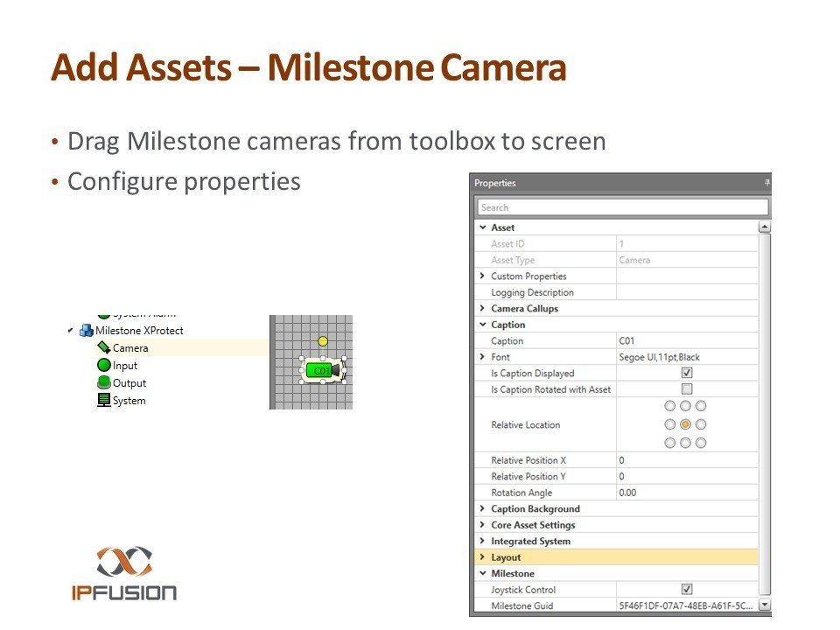The height and width of the screenshot is (630, 840).
Task: Collapse Milestone XProtect tree node
Action: point(70,331)
